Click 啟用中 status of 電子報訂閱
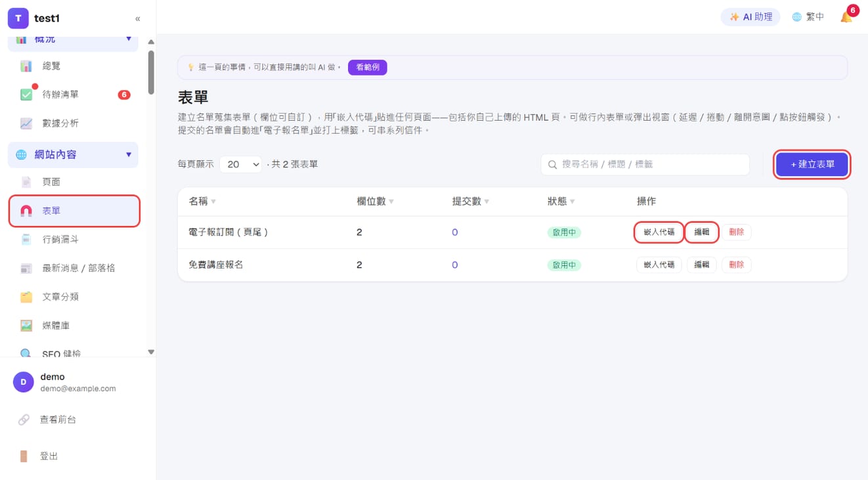868x480 pixels. 564,232
